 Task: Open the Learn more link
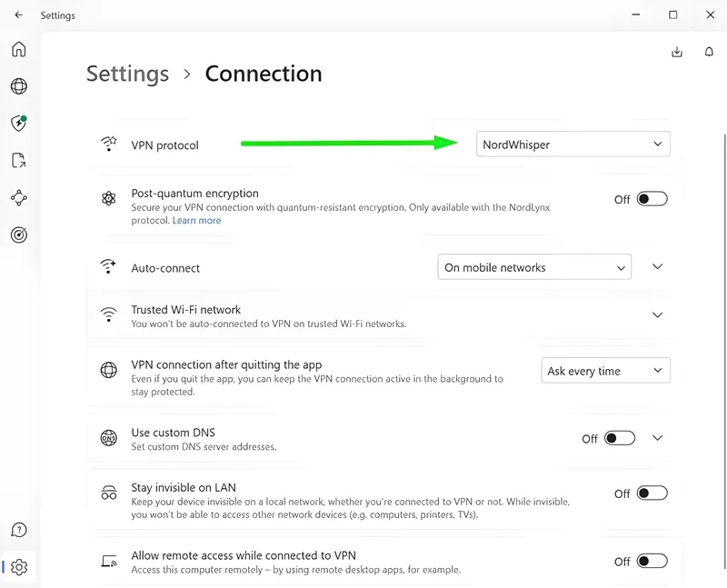click(196, 221)
